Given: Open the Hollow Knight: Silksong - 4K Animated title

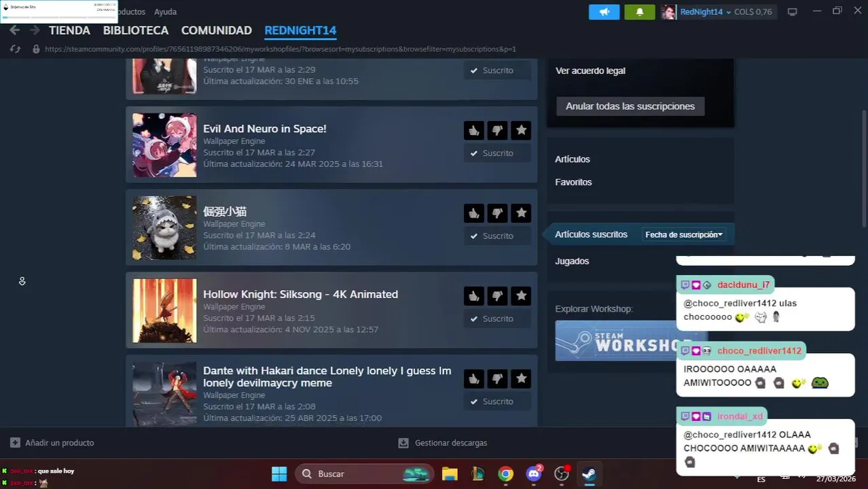Looking at the screenshot, I should 300,294.
